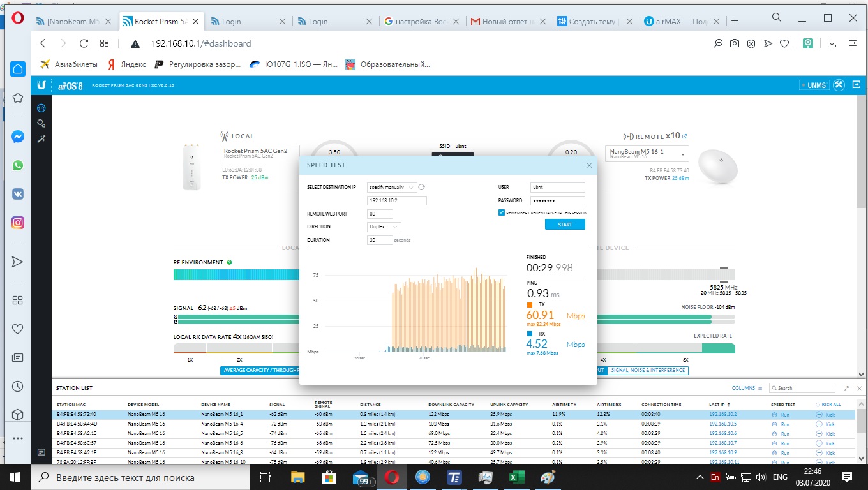The width and height of the screenshot is (868, 490).
Task: Click the Duration seconds field
Action: point(380,240)
